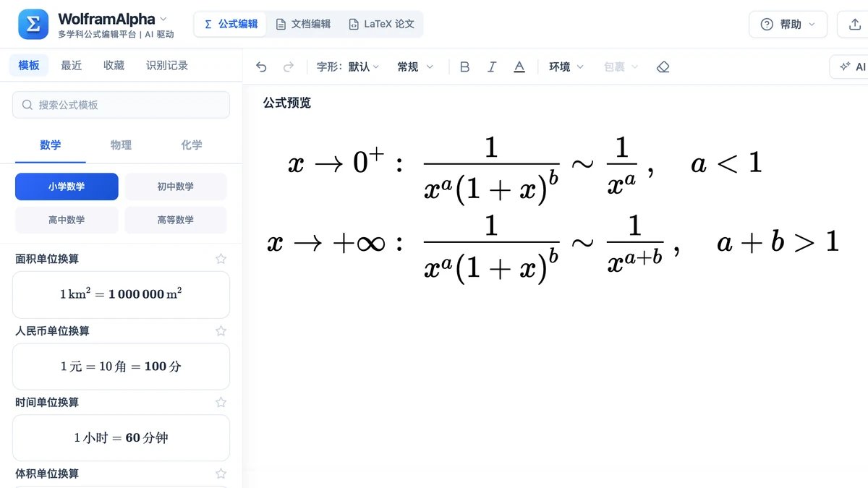Image resolution: width=868 pixels, height=488 pixels.
Task: Star the 人民币单位换算 template
Action: [x=221, y=330]
